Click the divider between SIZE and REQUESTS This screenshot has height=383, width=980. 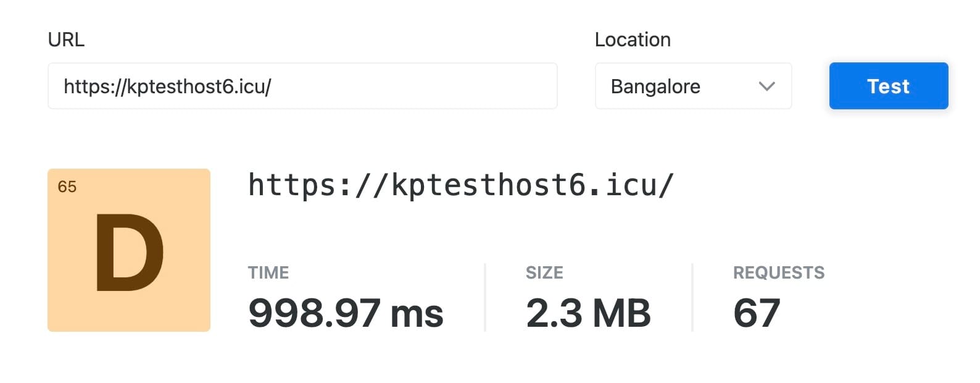(692, 297)
